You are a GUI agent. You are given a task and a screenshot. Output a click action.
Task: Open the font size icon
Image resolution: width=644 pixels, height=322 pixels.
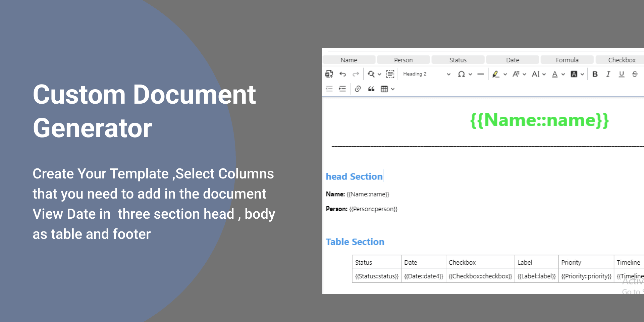pyautogui.click(x=536, y=74)
